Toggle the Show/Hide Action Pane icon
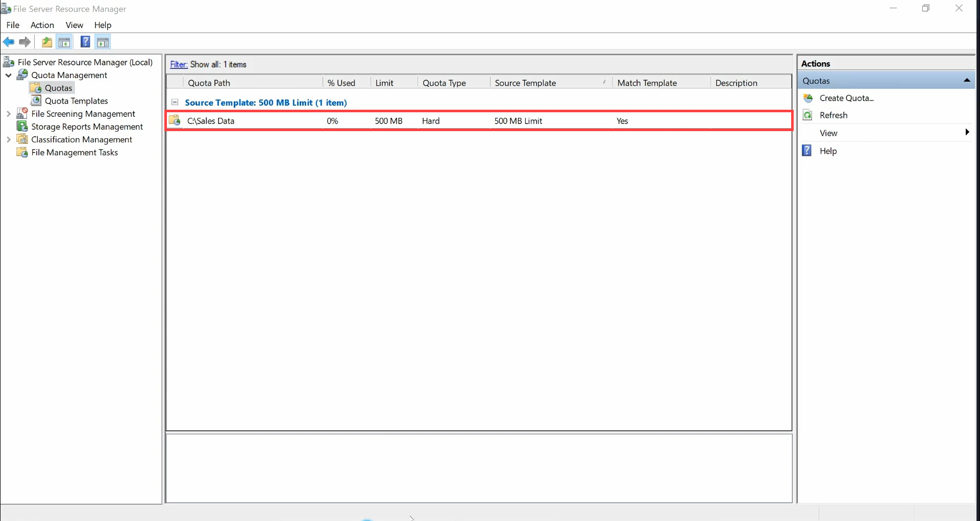 tap(103, 42)
